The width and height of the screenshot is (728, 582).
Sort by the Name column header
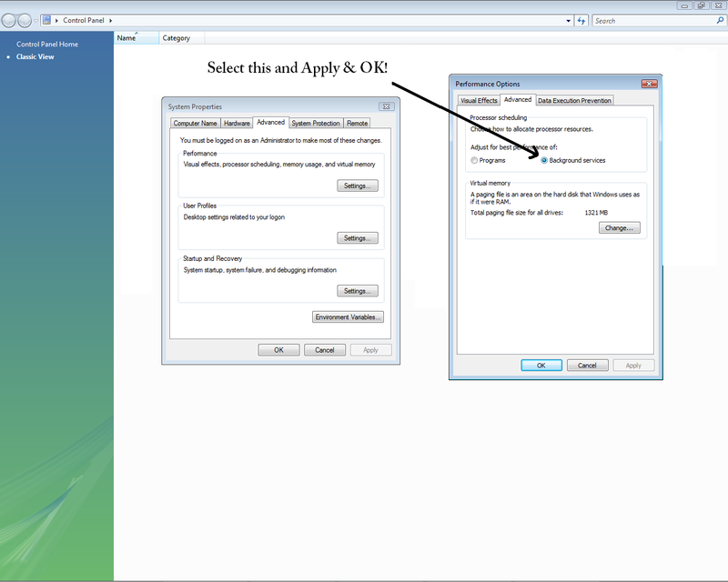tap(136, 38)
